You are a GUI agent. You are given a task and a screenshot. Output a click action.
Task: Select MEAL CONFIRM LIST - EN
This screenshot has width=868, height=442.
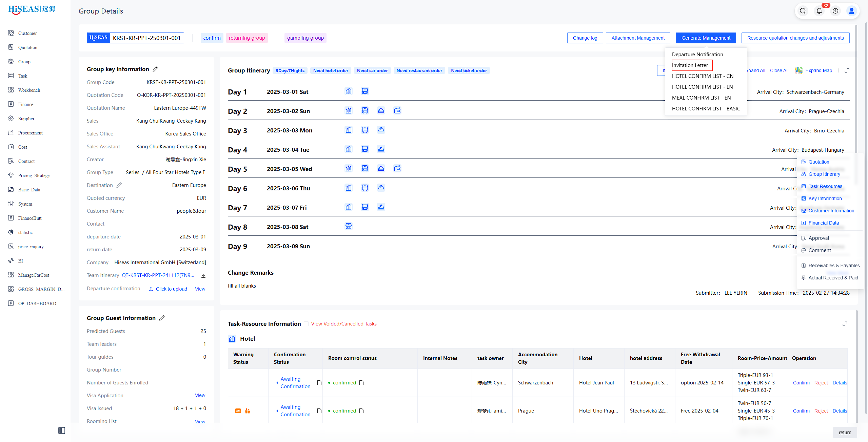[x=701, y=98]
